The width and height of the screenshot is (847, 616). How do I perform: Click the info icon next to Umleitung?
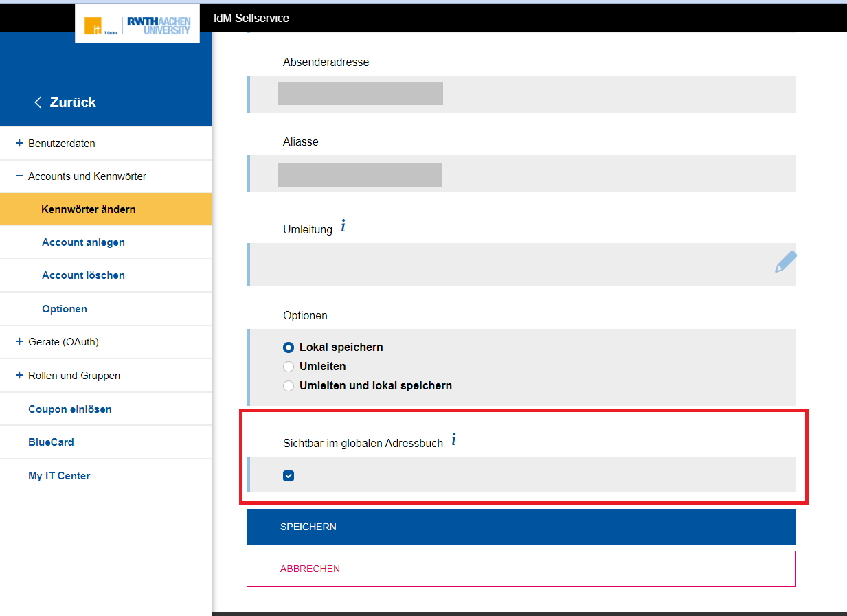pos(343,226)
